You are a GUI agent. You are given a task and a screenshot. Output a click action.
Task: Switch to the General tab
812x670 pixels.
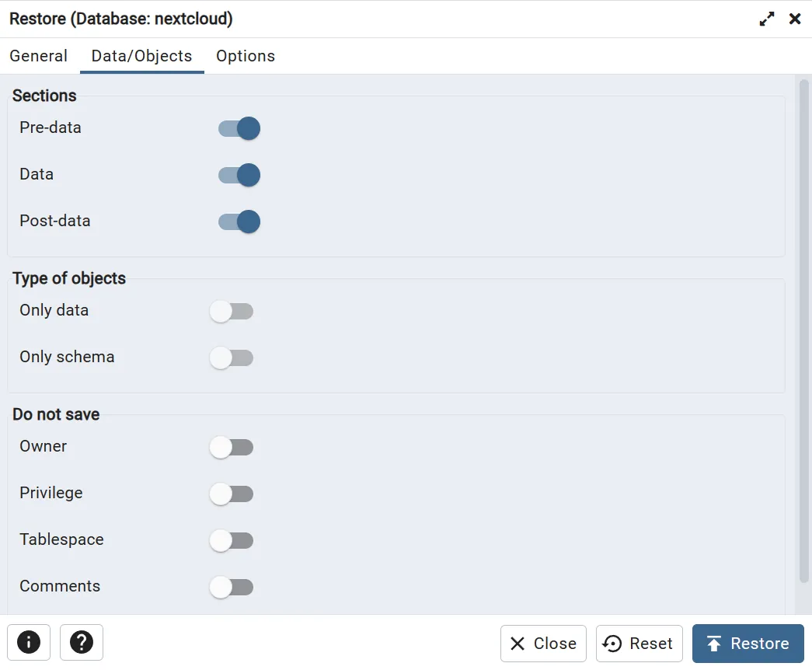click(39, 56)
